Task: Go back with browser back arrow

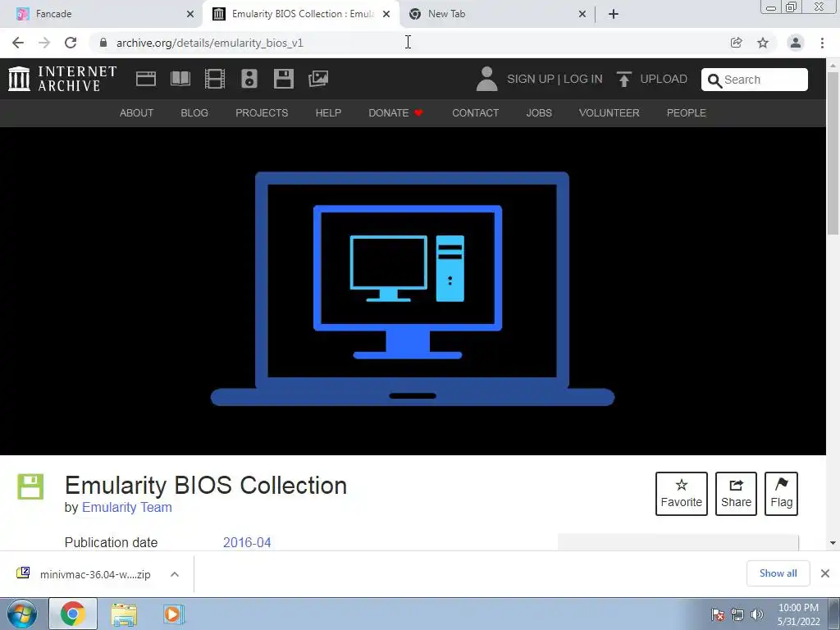Action: [18, 43]
